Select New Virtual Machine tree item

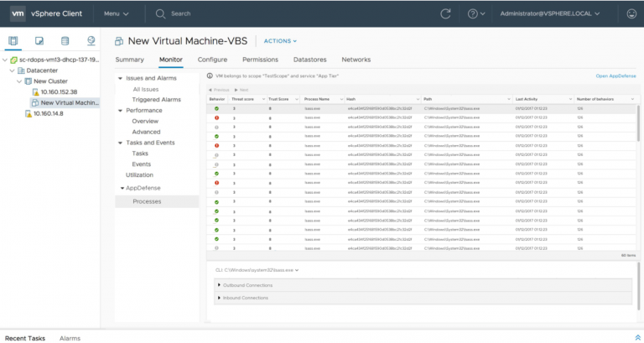[65, 102]
